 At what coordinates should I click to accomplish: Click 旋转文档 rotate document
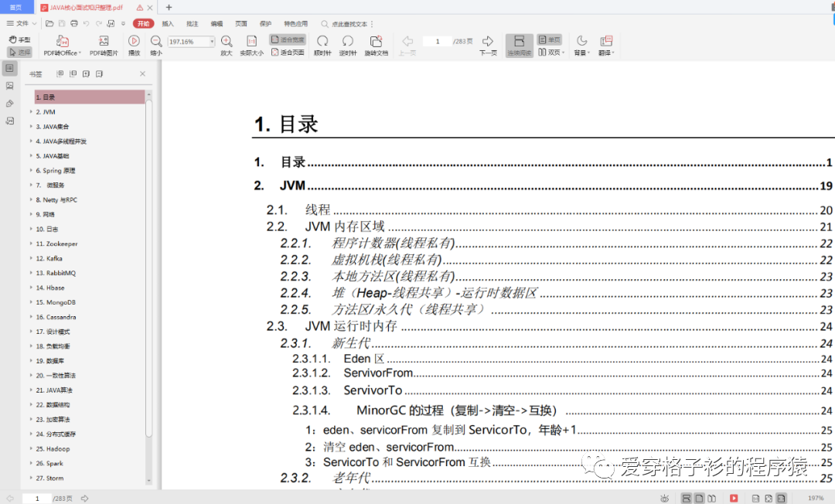376,46
